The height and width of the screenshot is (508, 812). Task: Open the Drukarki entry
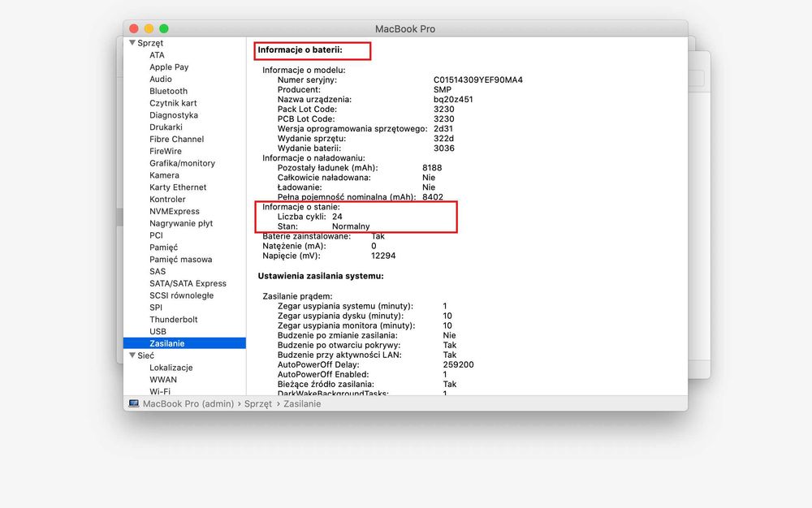pyautogui.click(x=166, y=127)
